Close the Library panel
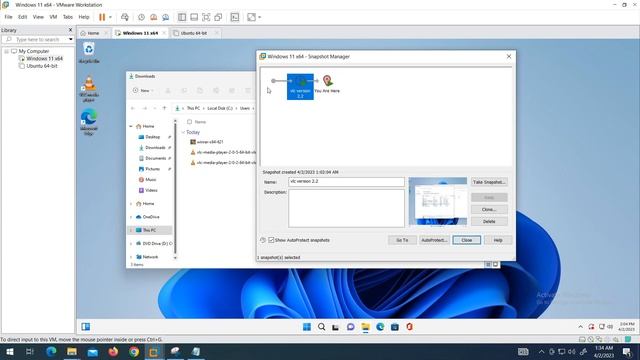The height and width of the screenshot is (360, 640). click(70, 30)
